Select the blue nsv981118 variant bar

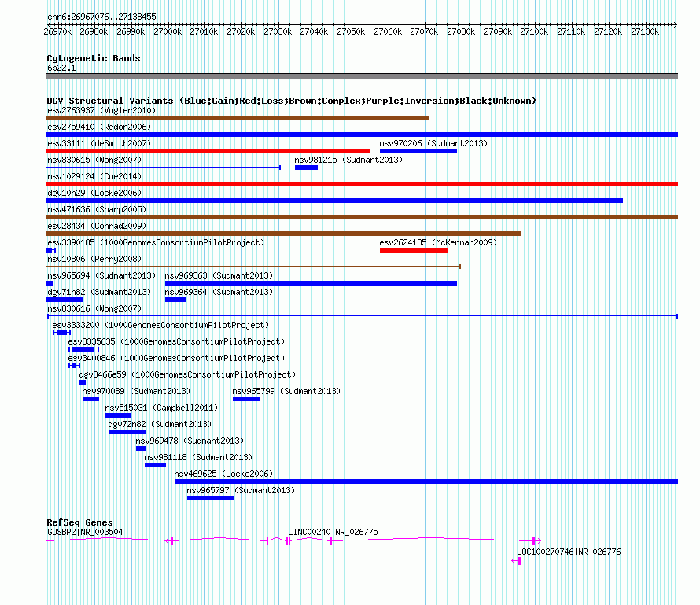(x=156, y=465)
